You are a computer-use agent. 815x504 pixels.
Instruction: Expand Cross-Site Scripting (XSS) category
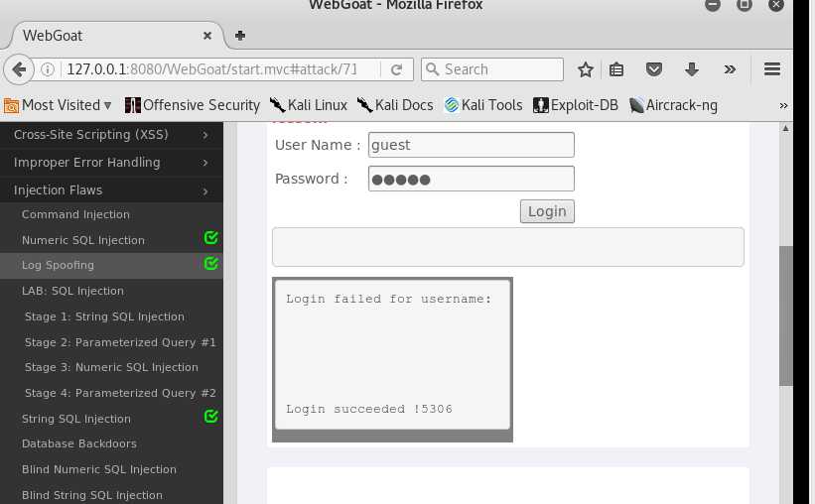click(111, 135)
